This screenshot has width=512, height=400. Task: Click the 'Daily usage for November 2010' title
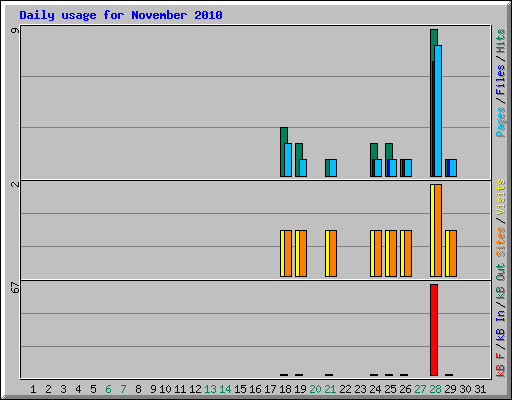coord(121,15)
